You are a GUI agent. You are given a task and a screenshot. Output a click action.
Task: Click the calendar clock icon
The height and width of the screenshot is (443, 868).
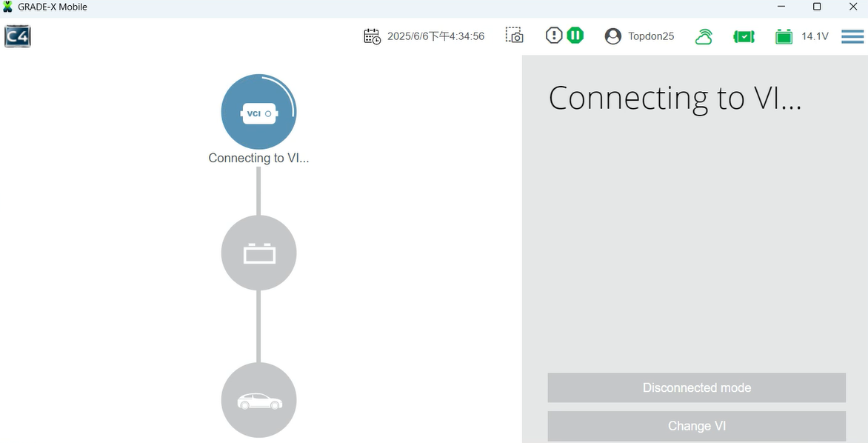pyautogui.click(x=372, y=36)
